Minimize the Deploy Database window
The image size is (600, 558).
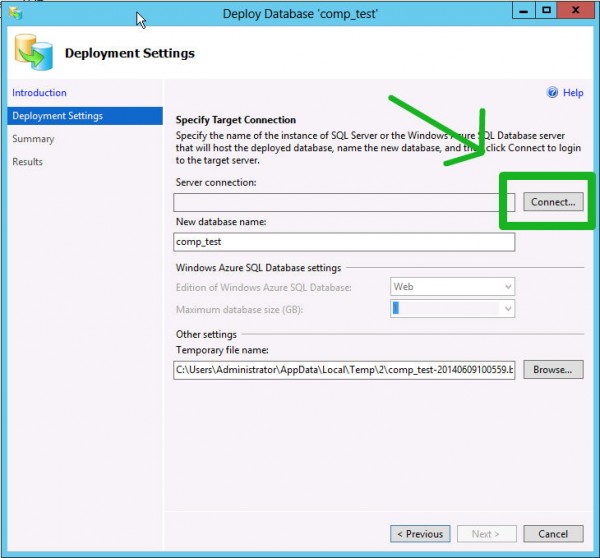523,10
